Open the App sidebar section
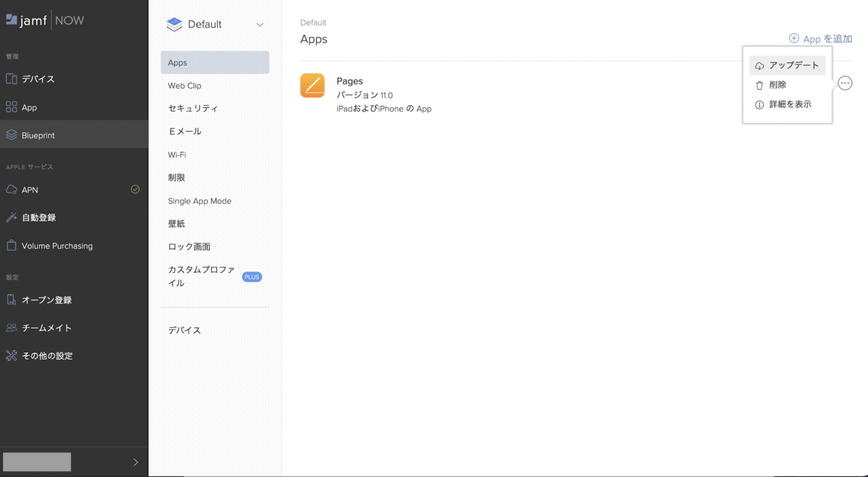The width and height of the screenshot is (868, 477). [74, 107]
